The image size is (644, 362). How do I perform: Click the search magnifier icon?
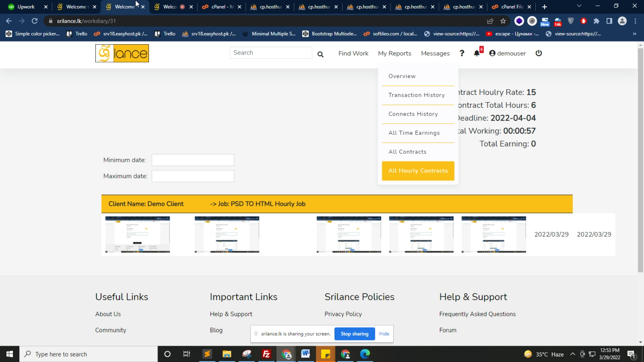pyautogui.click(x=320, y=54)
